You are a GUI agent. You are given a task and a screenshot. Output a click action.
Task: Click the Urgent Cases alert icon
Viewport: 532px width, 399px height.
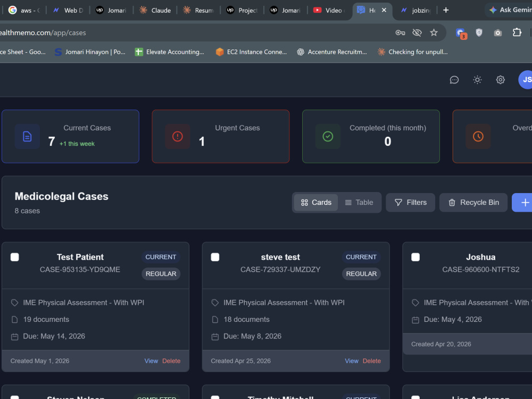(x=178, y=136)
